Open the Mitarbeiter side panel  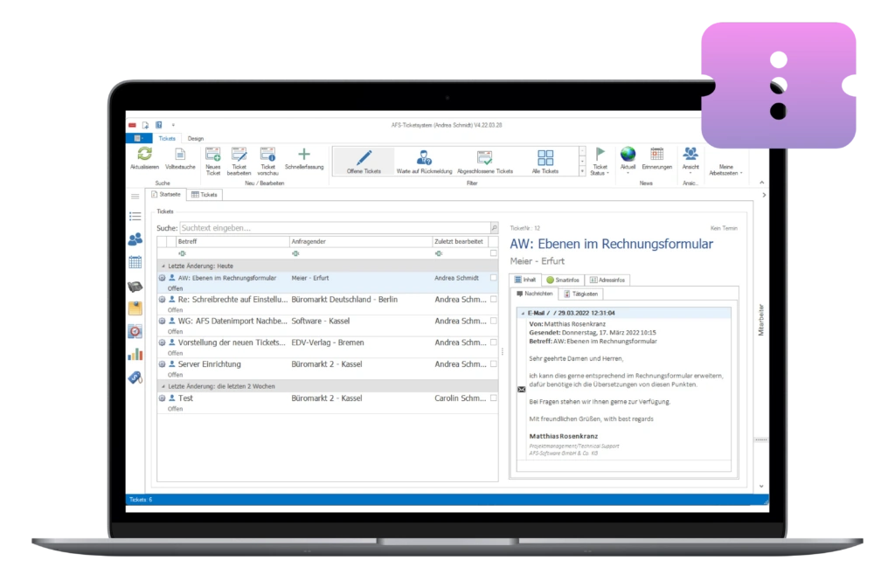761,320
